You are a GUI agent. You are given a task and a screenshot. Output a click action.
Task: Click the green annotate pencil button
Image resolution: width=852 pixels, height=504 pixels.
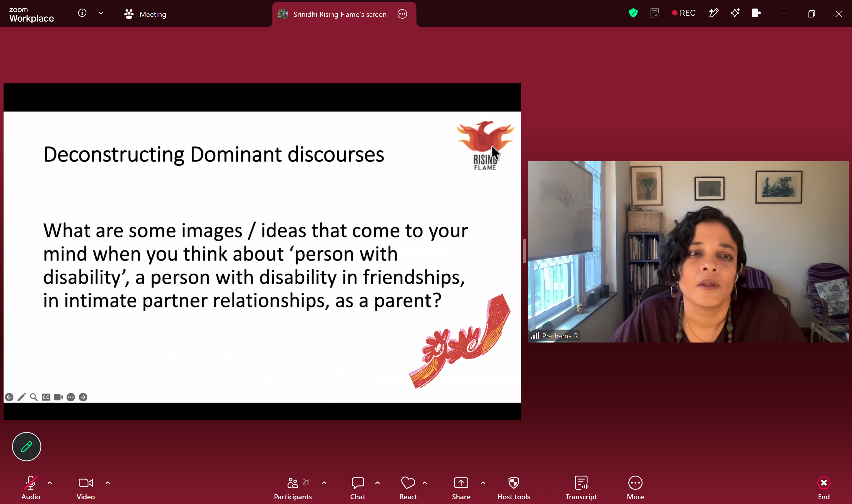27,446
